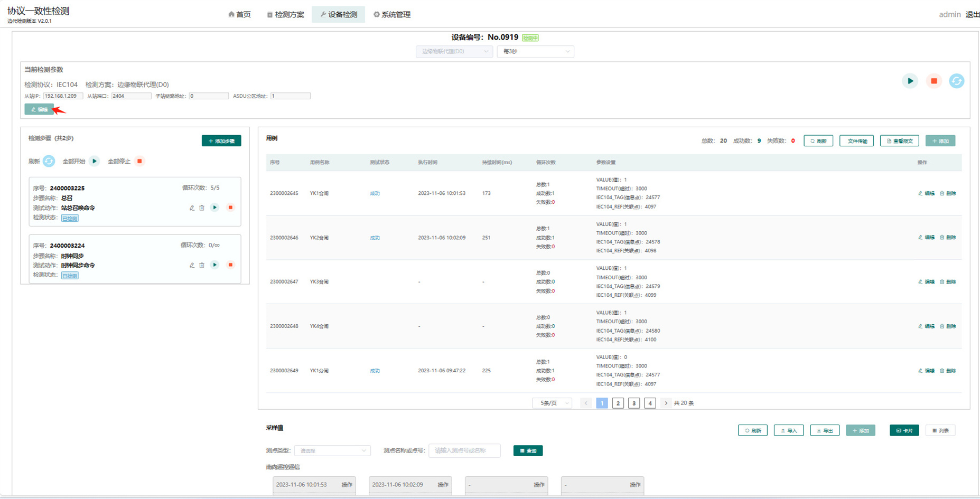Switch sample view to 卡片 mode
Screen dimensions: 980x499
click(904, 430)
